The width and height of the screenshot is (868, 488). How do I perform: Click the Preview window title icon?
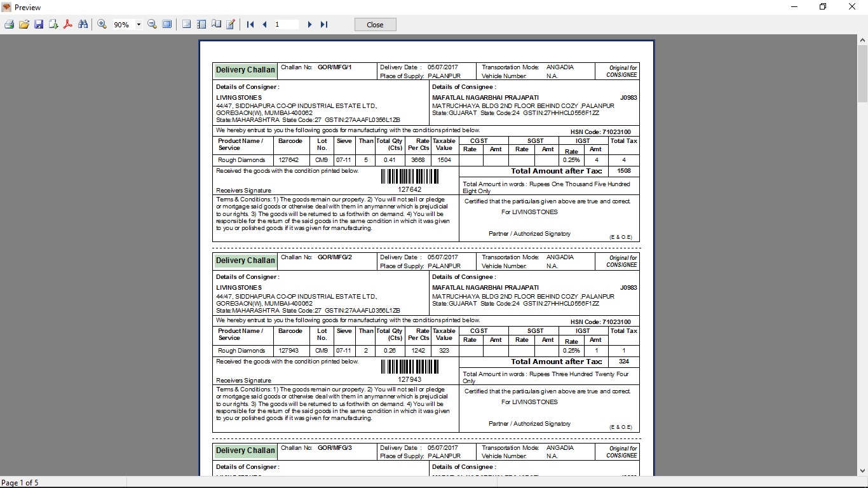7,7
